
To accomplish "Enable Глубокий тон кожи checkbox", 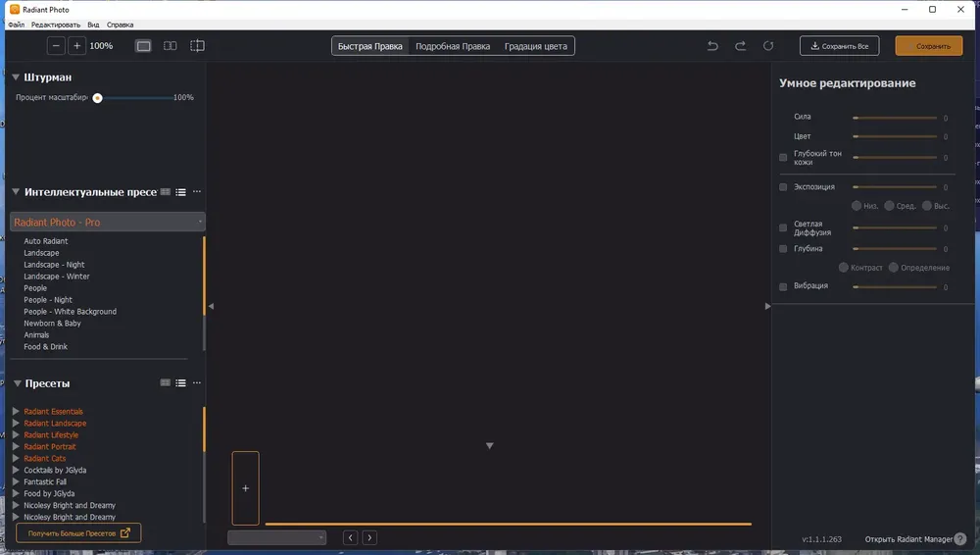I will point(783,158).
